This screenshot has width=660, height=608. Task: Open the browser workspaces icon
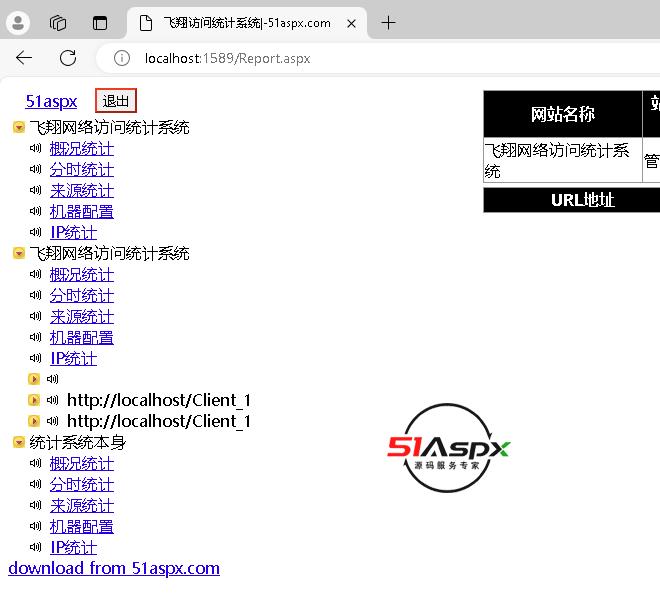(x=58, y=23)
